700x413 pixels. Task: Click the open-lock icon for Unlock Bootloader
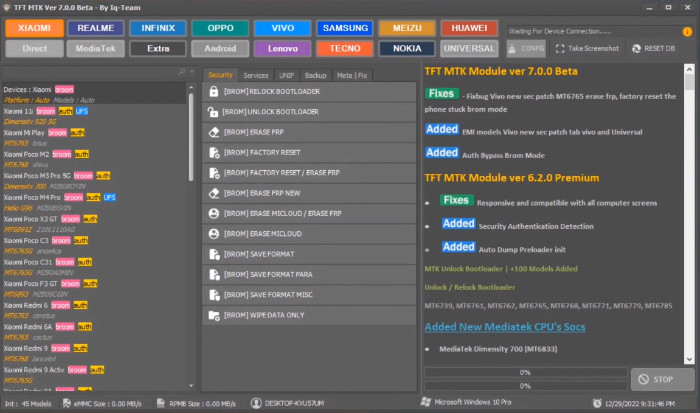(x=213, y=111)
